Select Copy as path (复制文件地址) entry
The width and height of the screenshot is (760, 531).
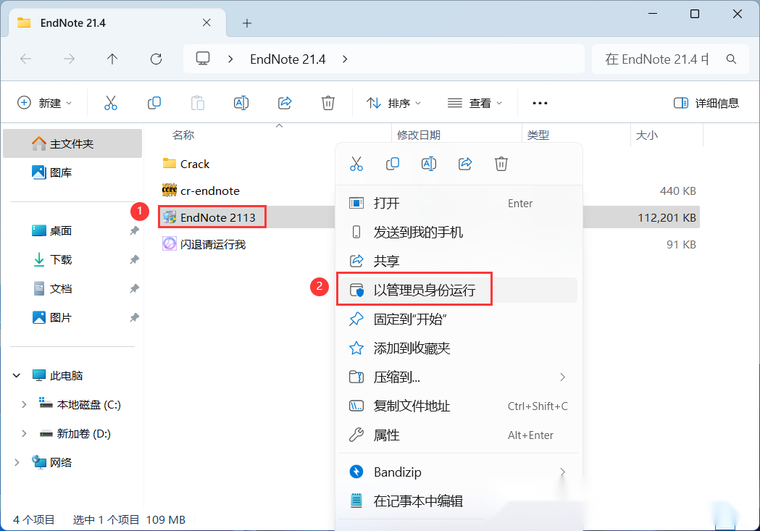(x=411, y=406)
